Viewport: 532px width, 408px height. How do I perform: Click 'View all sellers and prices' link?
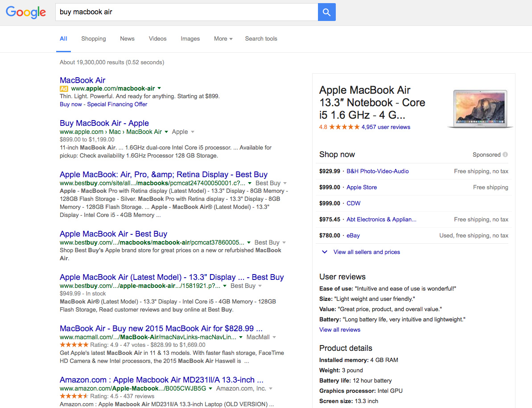(367, 252)
